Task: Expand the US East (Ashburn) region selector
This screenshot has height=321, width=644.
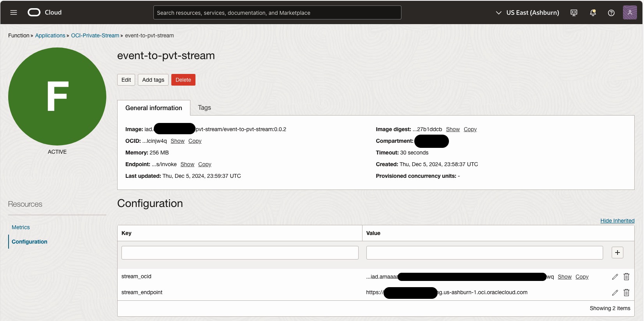Action: coord(527,13)
